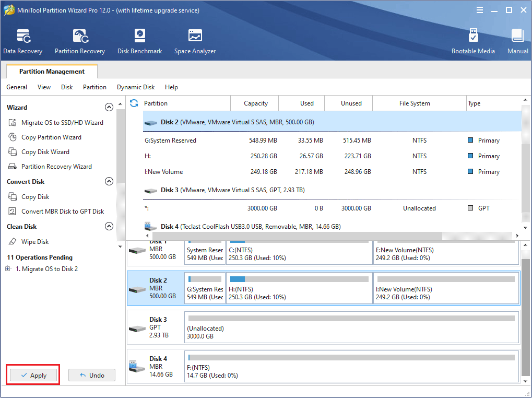Open the Manual
Screen dimensions: 532x398
[x=517, y=41]
